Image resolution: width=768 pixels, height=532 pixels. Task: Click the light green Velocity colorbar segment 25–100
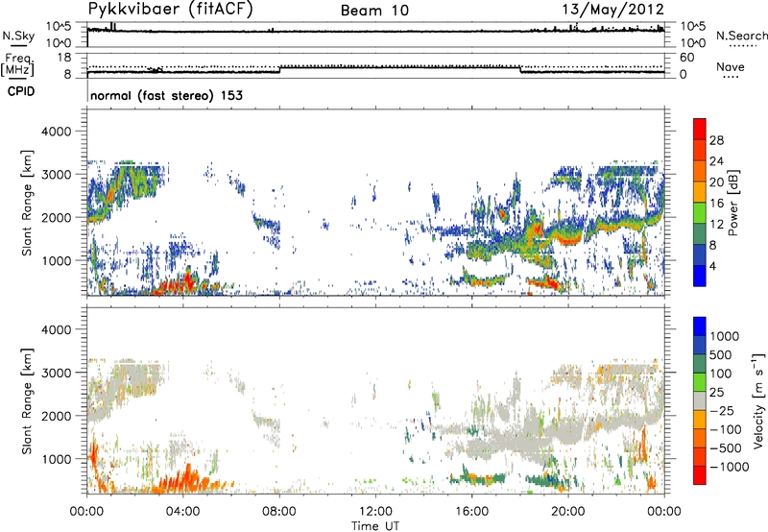pos(700,382)
